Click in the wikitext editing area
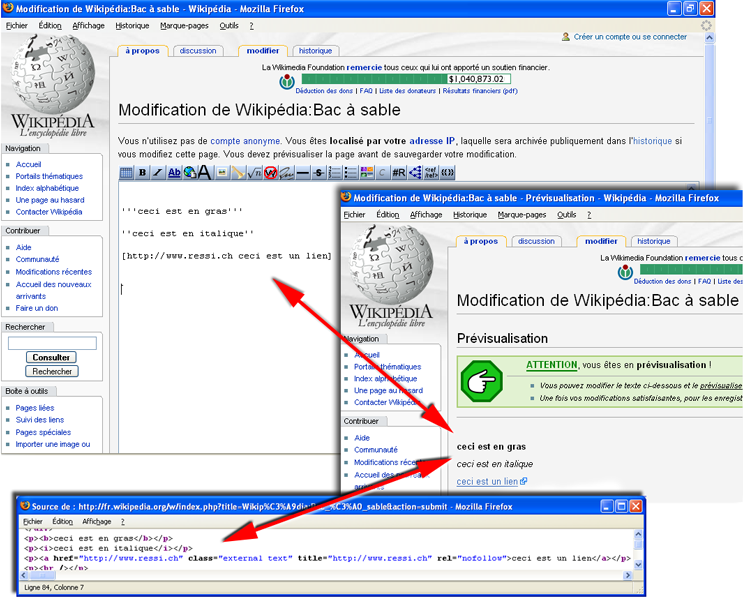743x600 pixels. [x=229, y=318]
